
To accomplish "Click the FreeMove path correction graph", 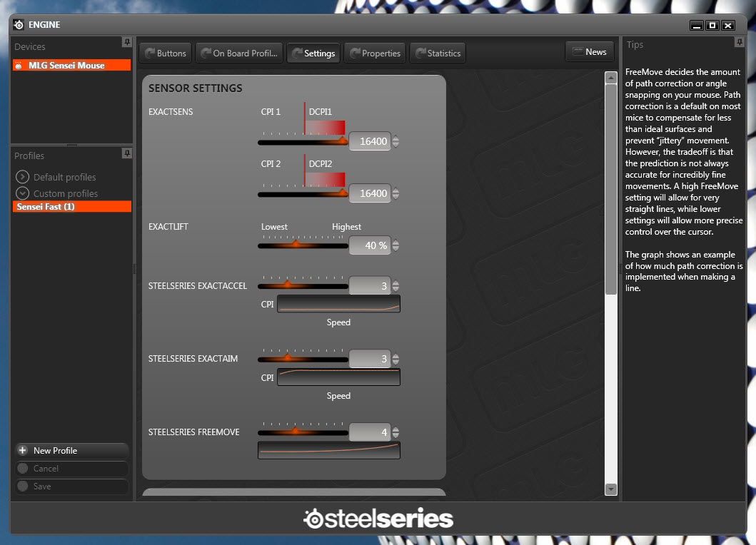I will coord(329,450).
